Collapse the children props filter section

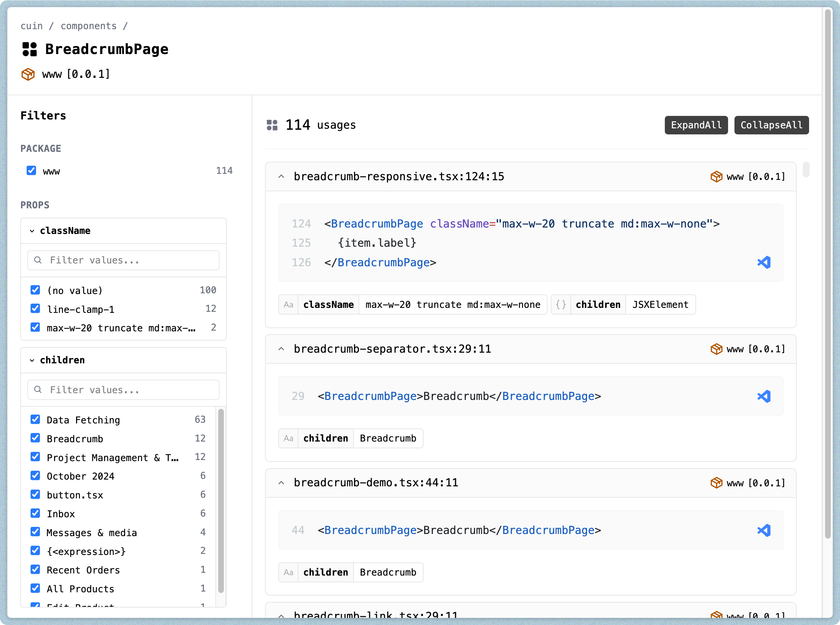(32, 360)
